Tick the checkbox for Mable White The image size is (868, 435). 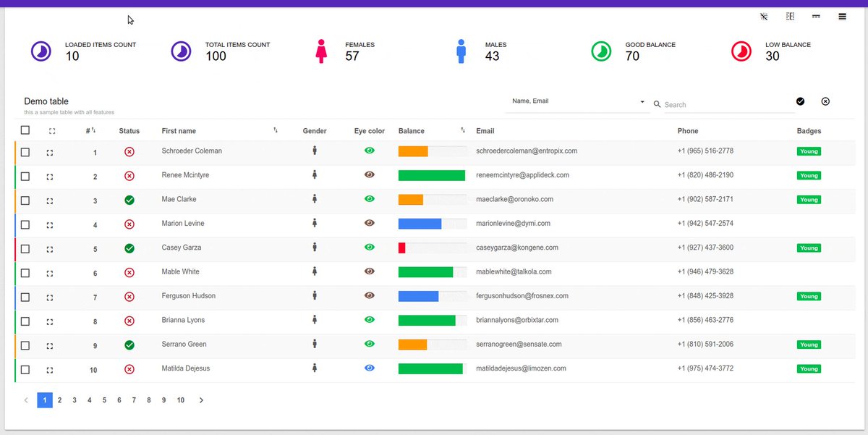point(25,273)
